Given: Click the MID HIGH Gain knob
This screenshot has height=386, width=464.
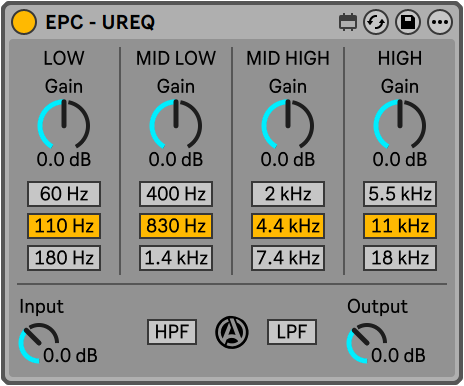Looking at the screenshot, I should [288, 125].
